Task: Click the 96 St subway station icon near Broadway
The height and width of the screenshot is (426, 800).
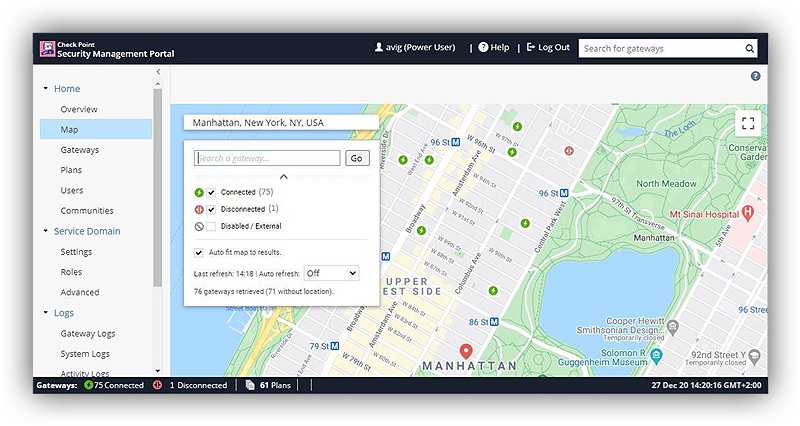Action: [x=456, y=142]
